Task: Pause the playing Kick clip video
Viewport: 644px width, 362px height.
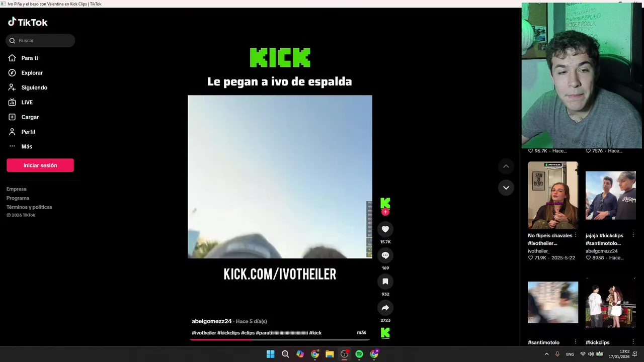Action: [280, 176]
